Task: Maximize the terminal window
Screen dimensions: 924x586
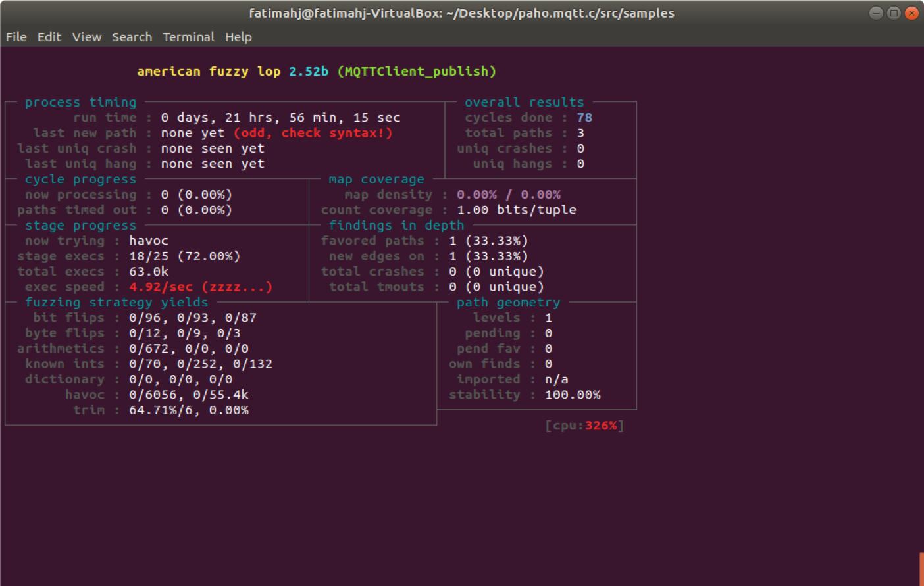Action: click(x=894, y=13)
